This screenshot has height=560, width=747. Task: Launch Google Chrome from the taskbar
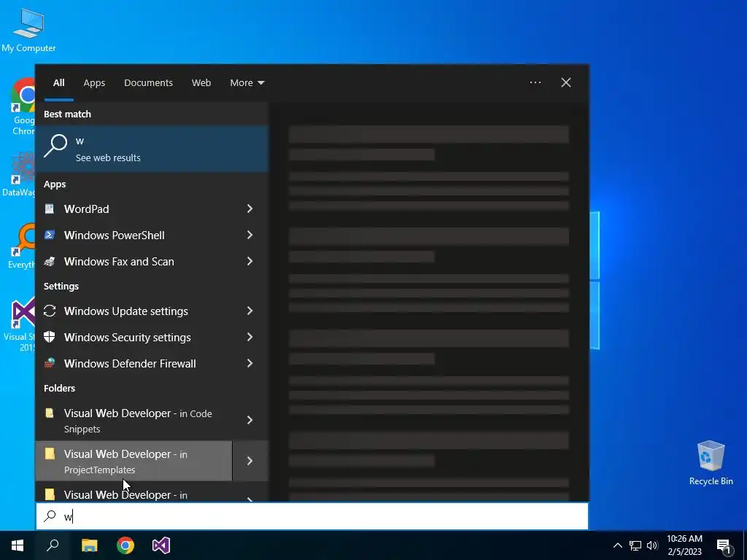point(125,545)
